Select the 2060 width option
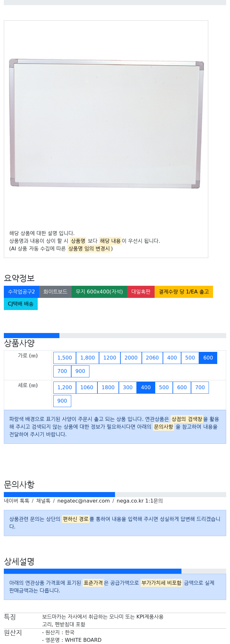Image resolution: width=230 pixels, height=644 pixels. pyautogui.click(x=152, y=358)
